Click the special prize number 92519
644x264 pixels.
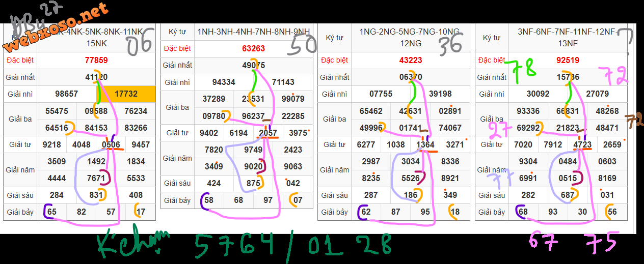point(568,60)
